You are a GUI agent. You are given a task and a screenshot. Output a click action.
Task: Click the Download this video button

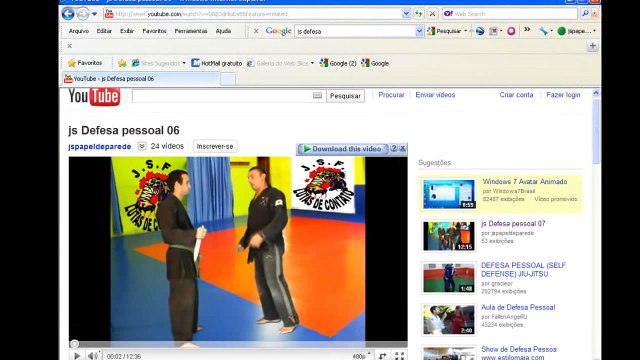(342, 149)
